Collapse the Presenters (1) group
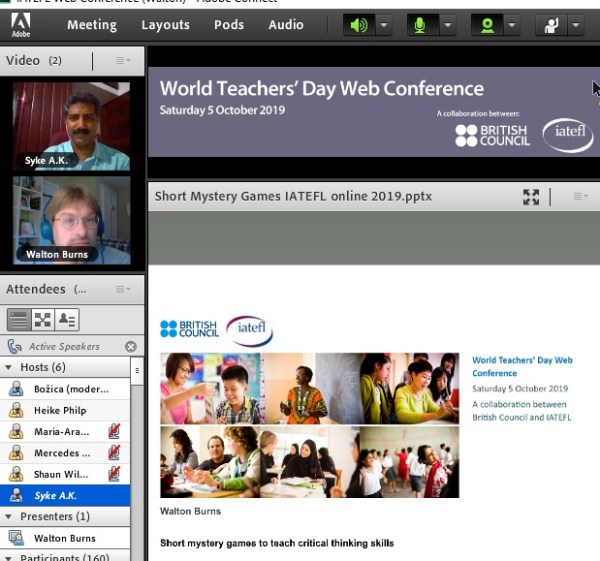 coord(8,517)
